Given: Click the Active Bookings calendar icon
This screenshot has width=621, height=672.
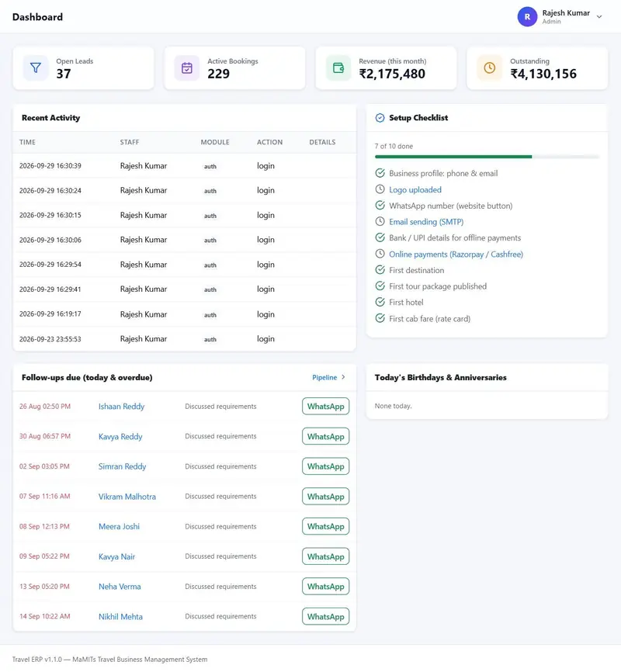Looking at the screenshot, I should pos(187,68).
